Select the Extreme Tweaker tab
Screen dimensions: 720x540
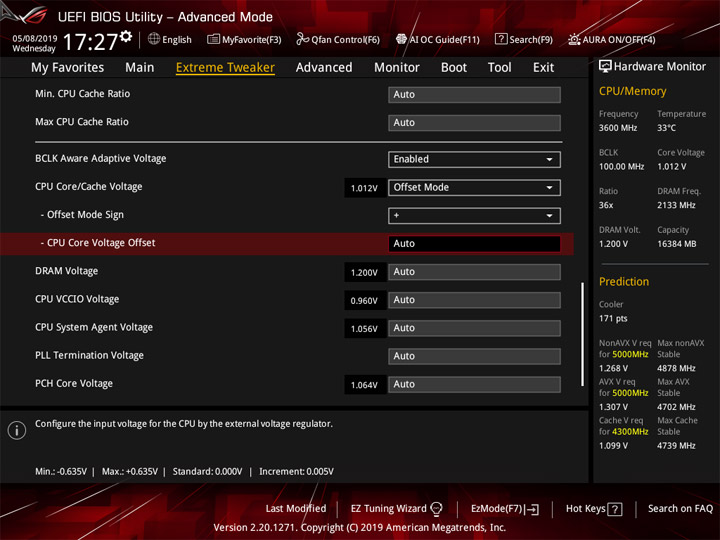click(x=225, y=68)
